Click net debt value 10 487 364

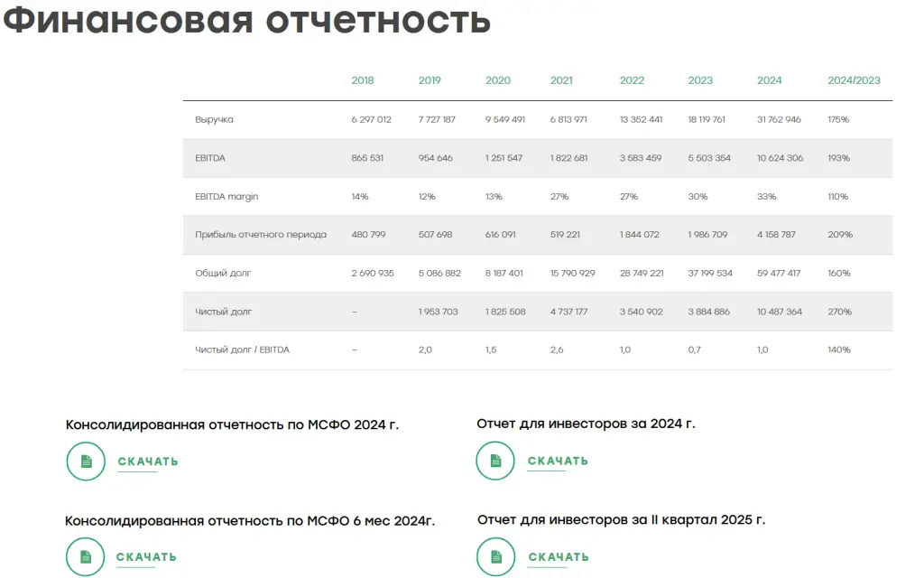[780, 312]
